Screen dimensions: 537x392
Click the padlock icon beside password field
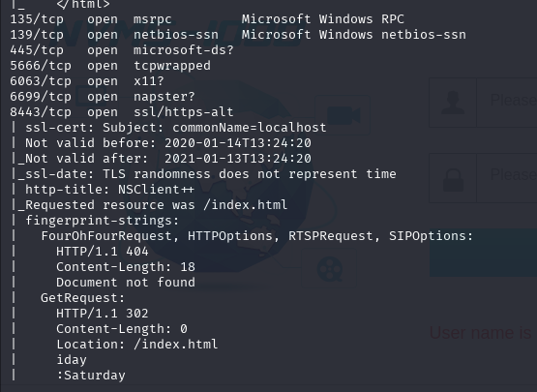(x=453, y=180)
